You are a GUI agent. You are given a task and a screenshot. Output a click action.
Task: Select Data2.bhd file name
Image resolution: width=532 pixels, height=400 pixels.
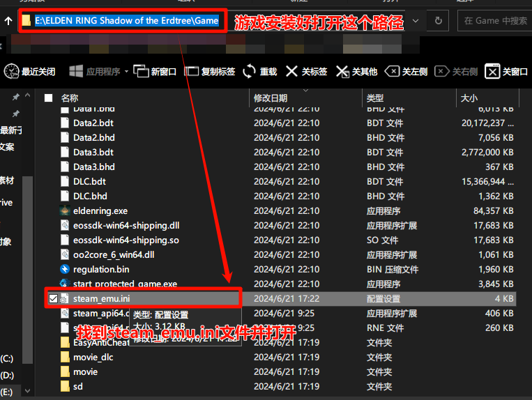pyautogui.click(x=94, y=137)
